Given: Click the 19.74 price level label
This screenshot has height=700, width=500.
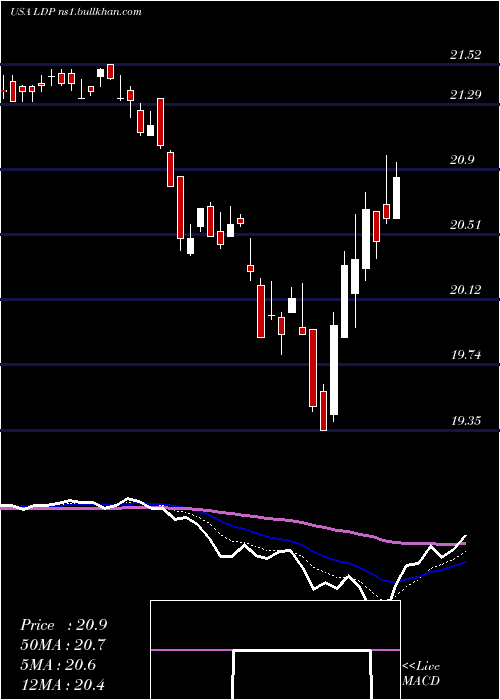Looking at the screenshot, I should click(466, 355).
